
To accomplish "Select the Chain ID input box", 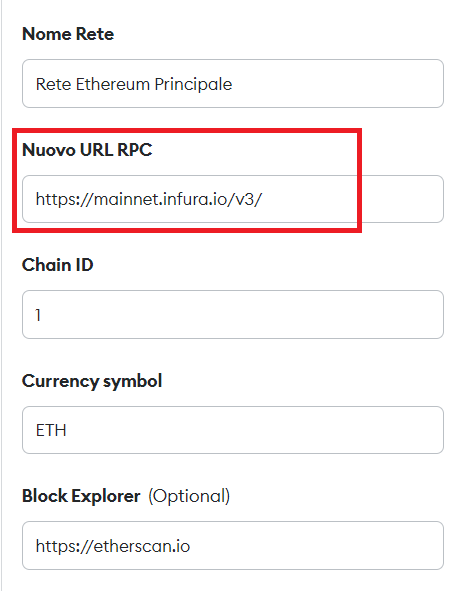I will coord(232,314).
